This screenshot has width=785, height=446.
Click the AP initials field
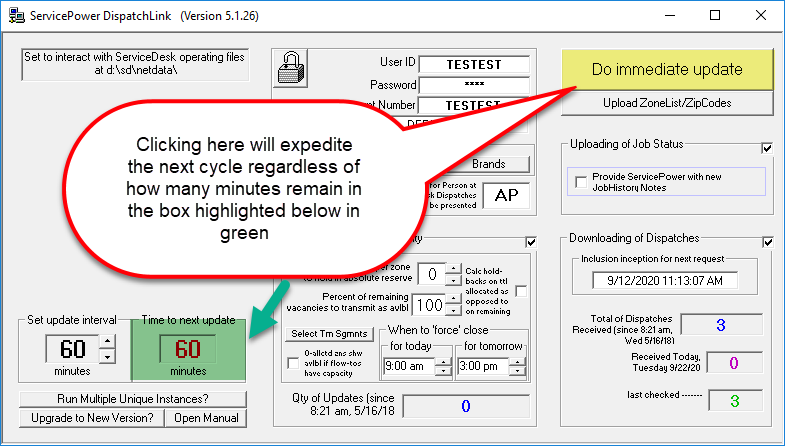(x=506, y=195)
